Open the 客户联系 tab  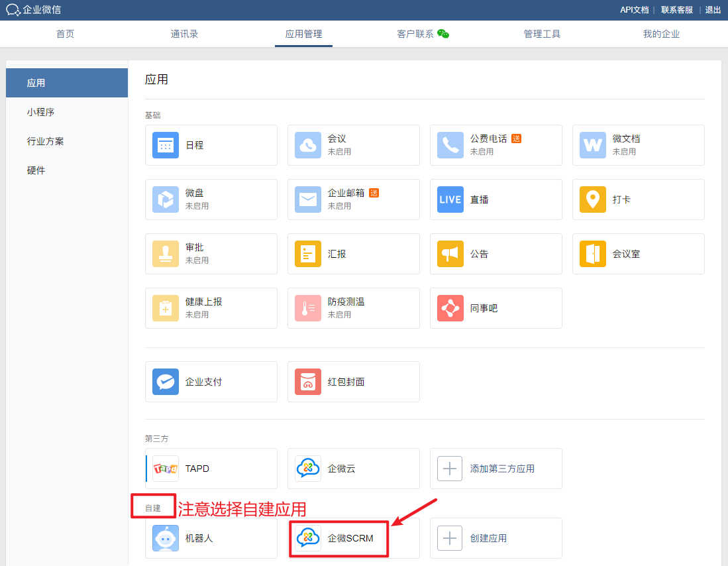[x=416, y=34]
